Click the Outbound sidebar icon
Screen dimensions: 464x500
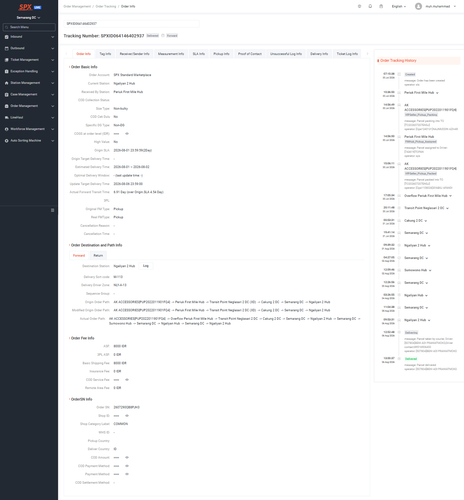click(6, 48)
